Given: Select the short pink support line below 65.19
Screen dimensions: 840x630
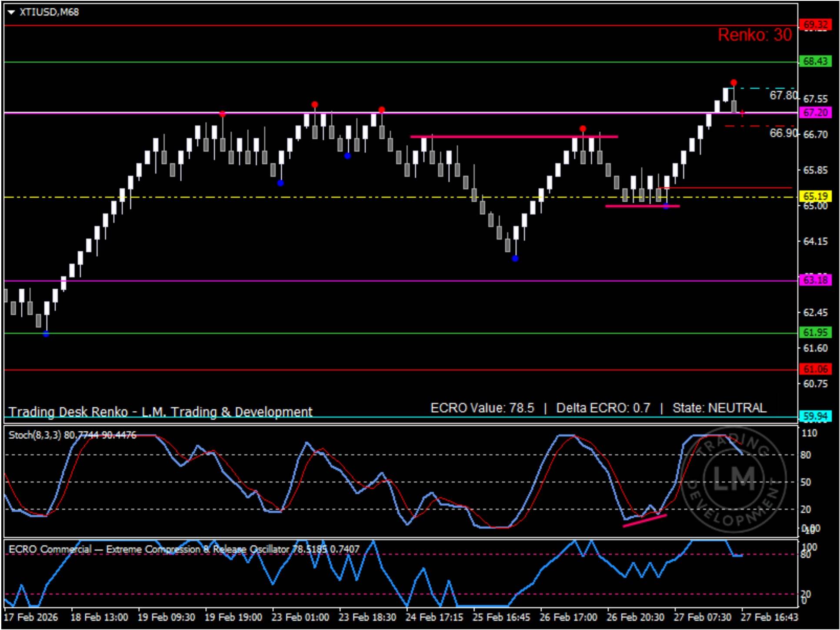Looking at the screenshot, I should point(642,206).
